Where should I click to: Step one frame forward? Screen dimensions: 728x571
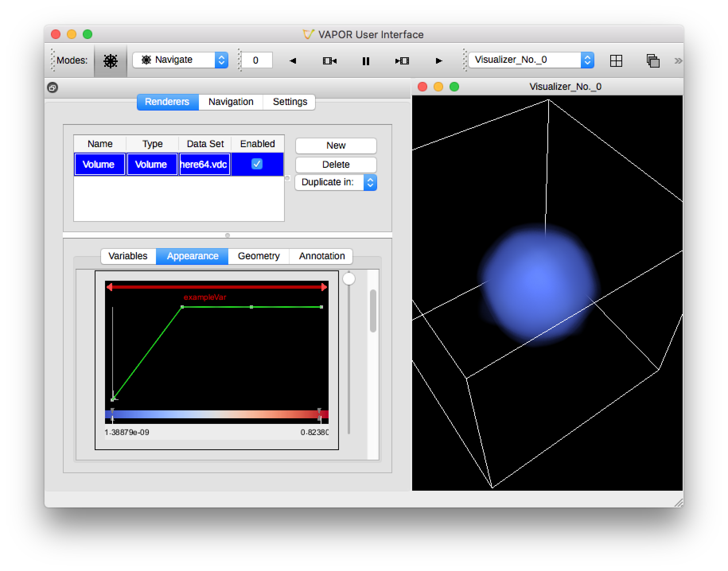[x=402, y=61]
